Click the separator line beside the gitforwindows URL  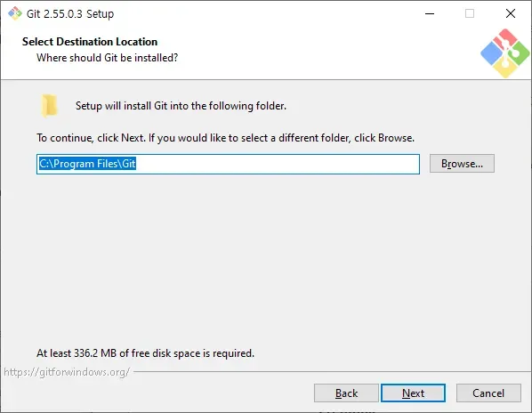[x=332, y=371]
